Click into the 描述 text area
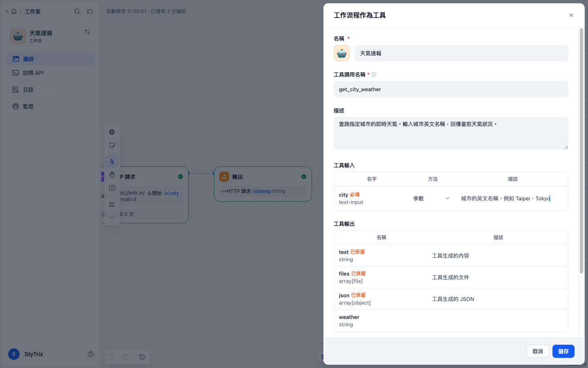Image resolution: width=588 pixels, height=368 pixels. tap(451, 133)
